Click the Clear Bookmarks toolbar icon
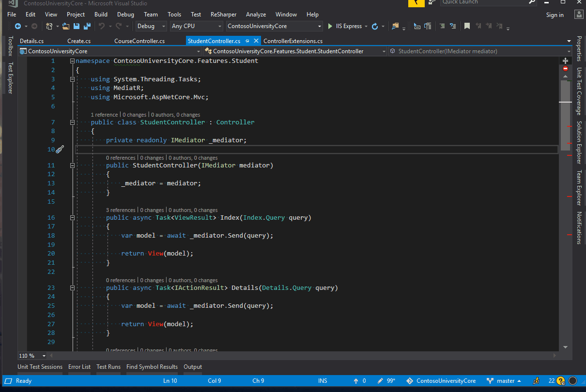The image size is (586, 392). [x=499, y=26]
